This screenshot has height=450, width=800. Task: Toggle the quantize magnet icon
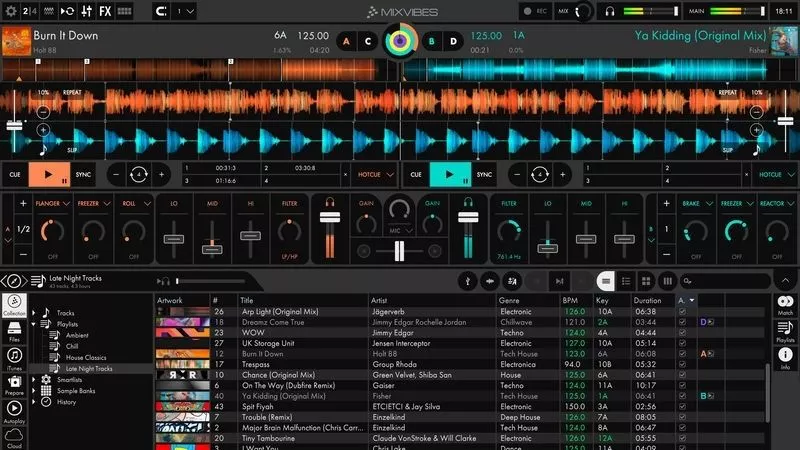[x=161, y=11]
